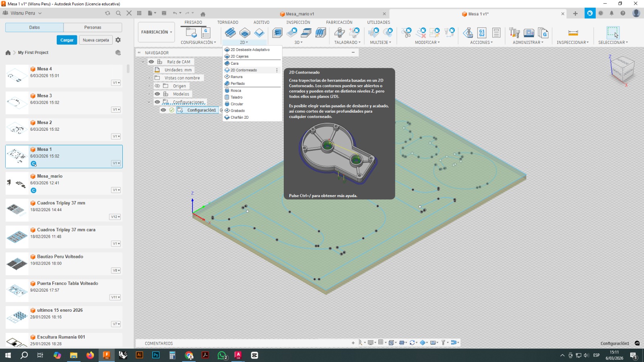Screen dimensions: 644x362
Task: Click the Nueva carpeta button
Action: tap(96, 40)
